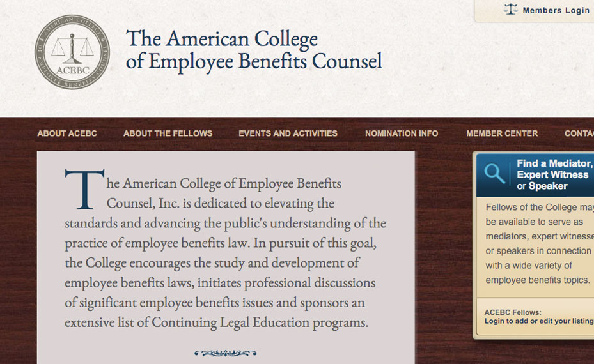
Task: Click the scales icon beside Members Login
Action: tap(510, 10)
